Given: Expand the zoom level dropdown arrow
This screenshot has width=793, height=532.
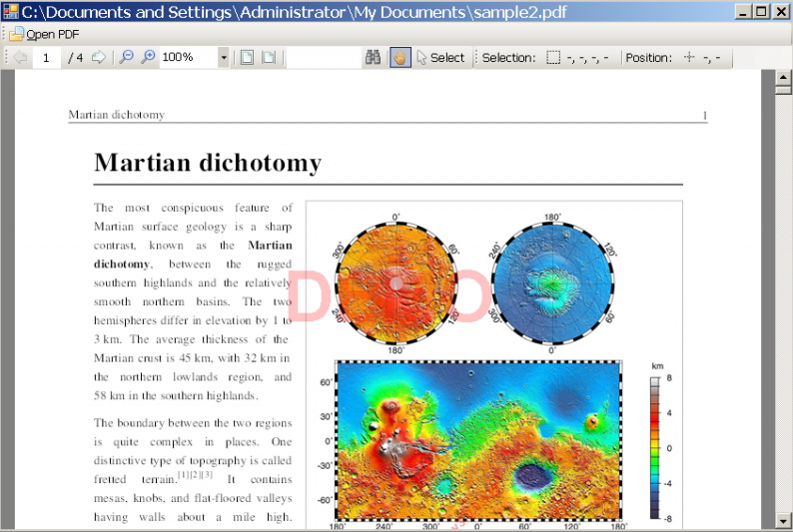Looking at the screenshot, I should coord(224,58).
